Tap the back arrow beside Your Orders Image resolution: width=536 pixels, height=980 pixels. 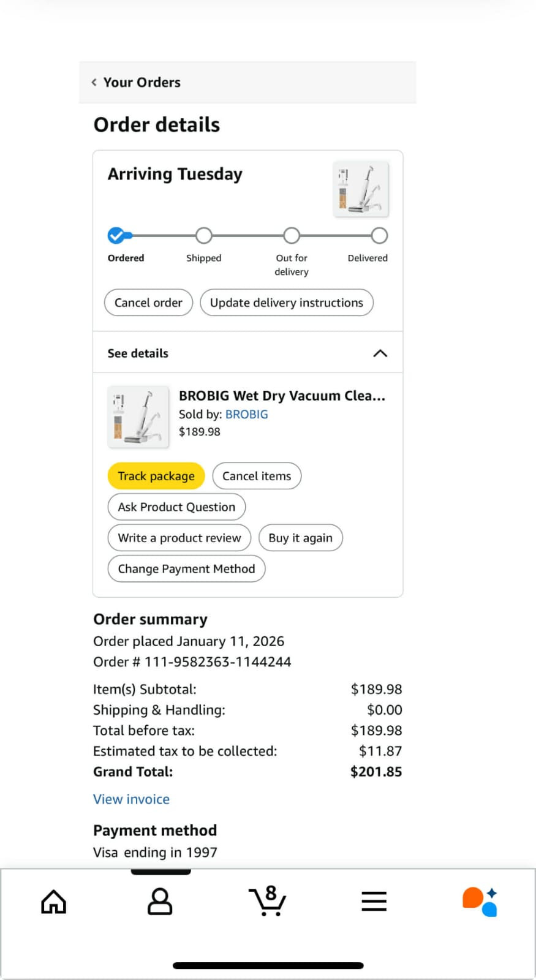pyautogui.click(x=94, y=82)
